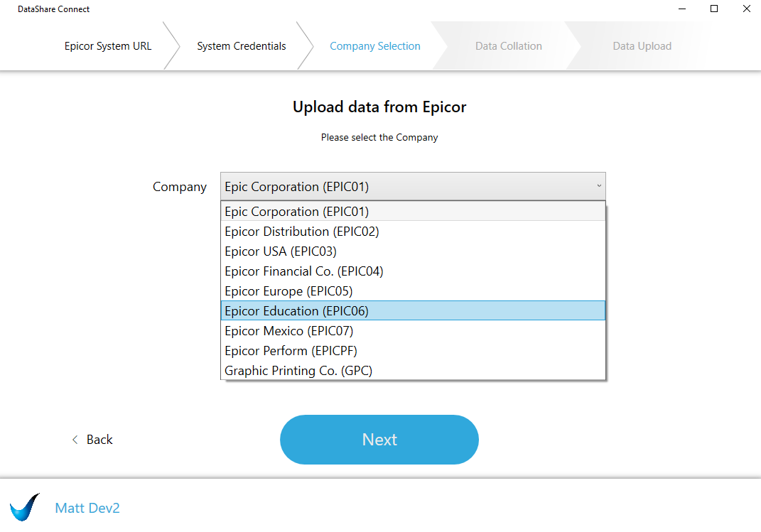761x532 pixels.
Task: Open the Data Collation step
Action: [x=509, y=46]
